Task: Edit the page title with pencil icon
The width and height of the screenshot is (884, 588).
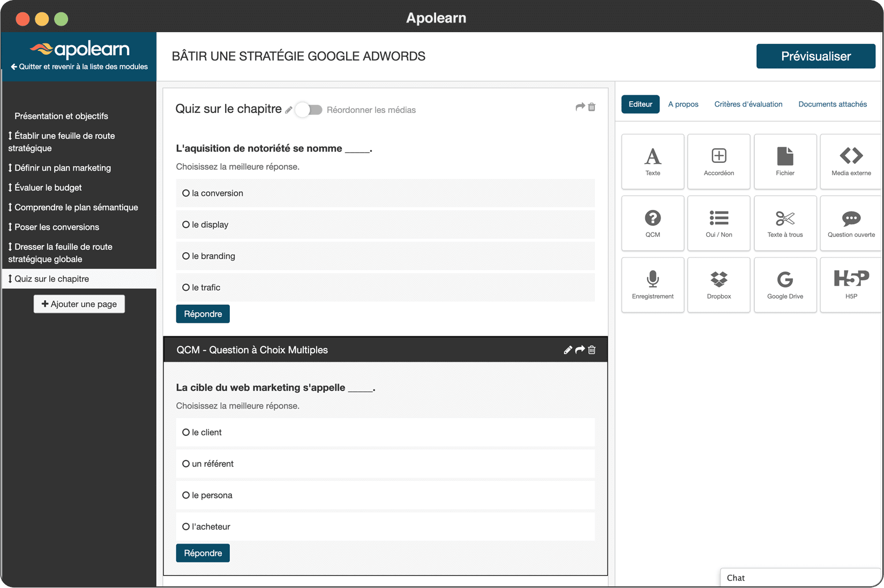Action: 289,110
